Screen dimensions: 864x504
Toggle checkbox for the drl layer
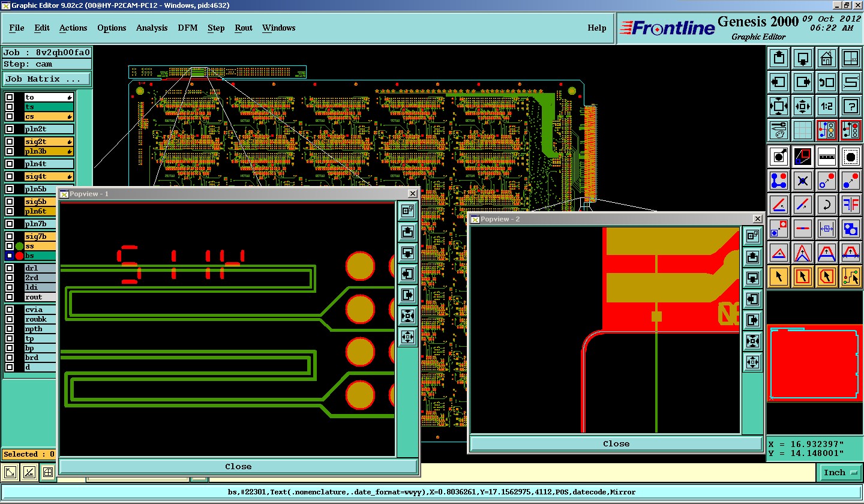(10, 268)
